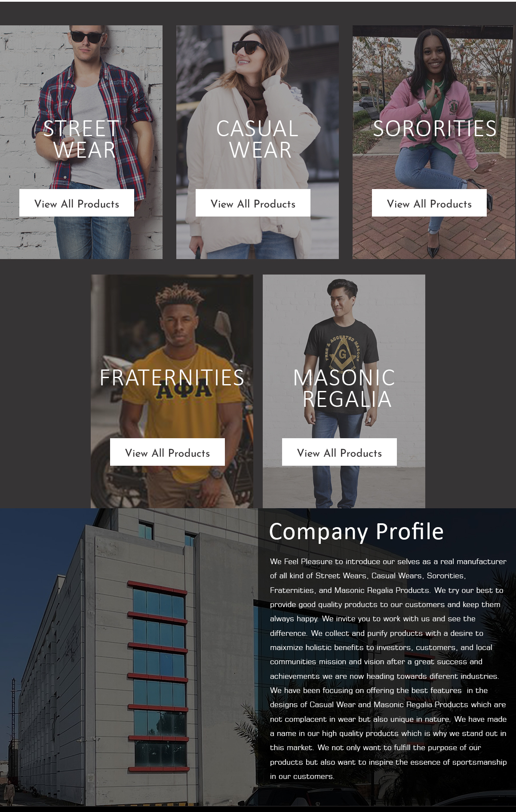This screenshot has width=516, height=812.
Task: Click the Company Profile description paragraph
Action: click(x=388, y=669)
